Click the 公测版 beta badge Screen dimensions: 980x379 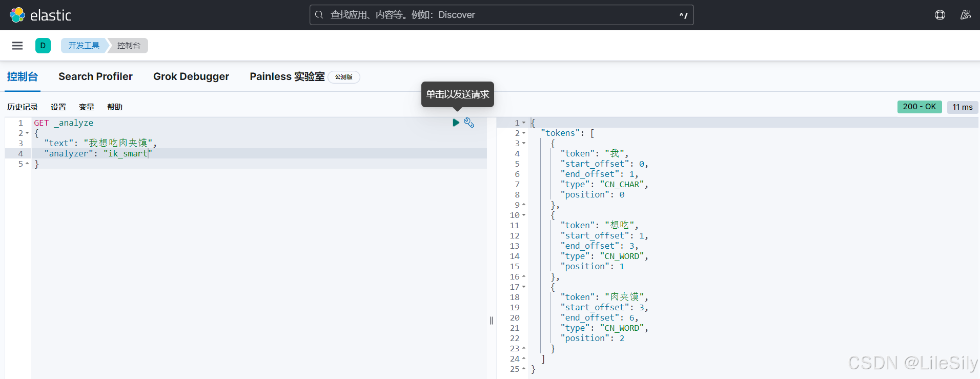tap(344, 77)
